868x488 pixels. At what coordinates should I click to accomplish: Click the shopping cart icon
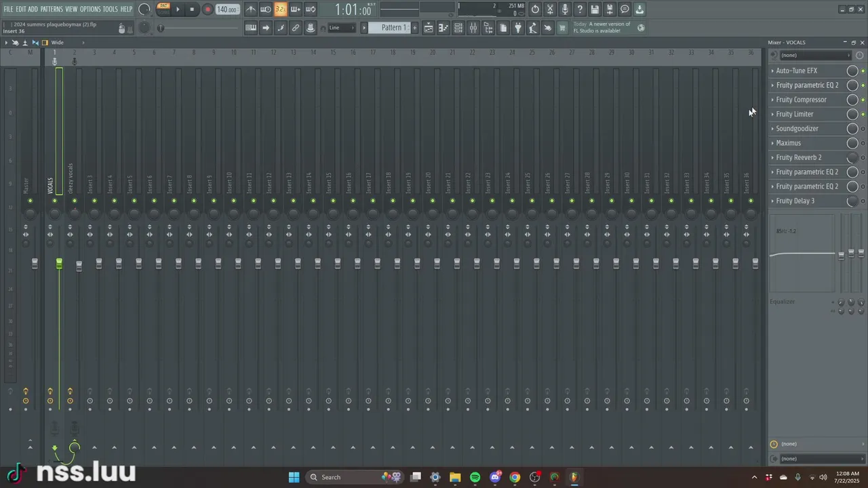(x=562, y=28)
